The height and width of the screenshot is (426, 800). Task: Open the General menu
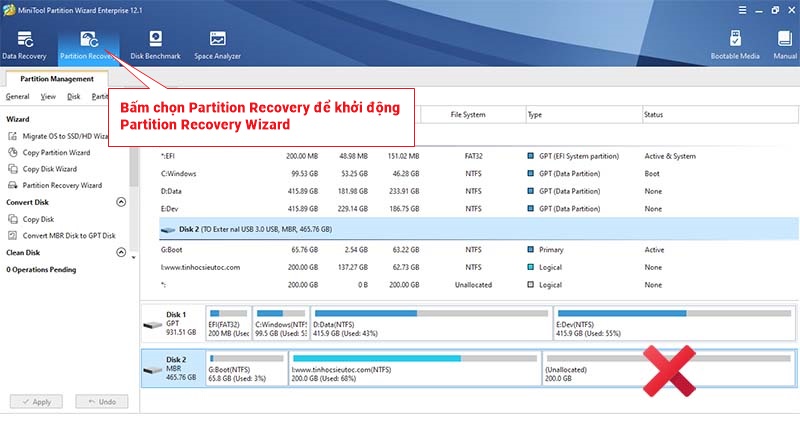pos(17,96)
